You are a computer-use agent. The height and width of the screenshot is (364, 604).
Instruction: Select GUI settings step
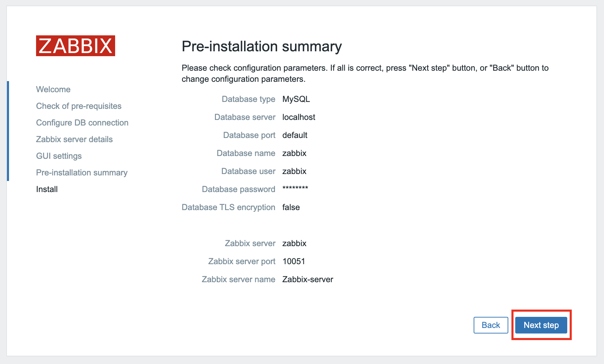(x=59, y=156)
